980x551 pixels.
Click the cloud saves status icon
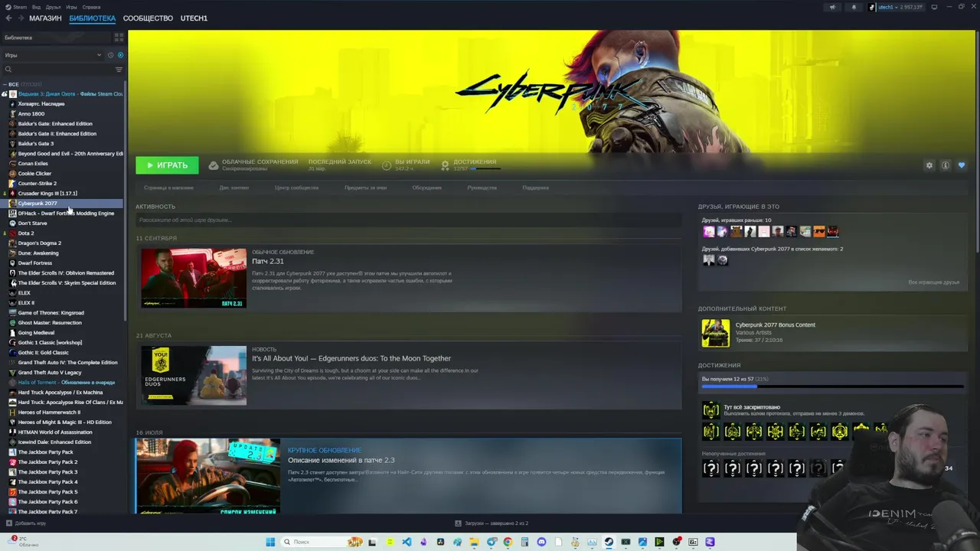click(214, 165)
